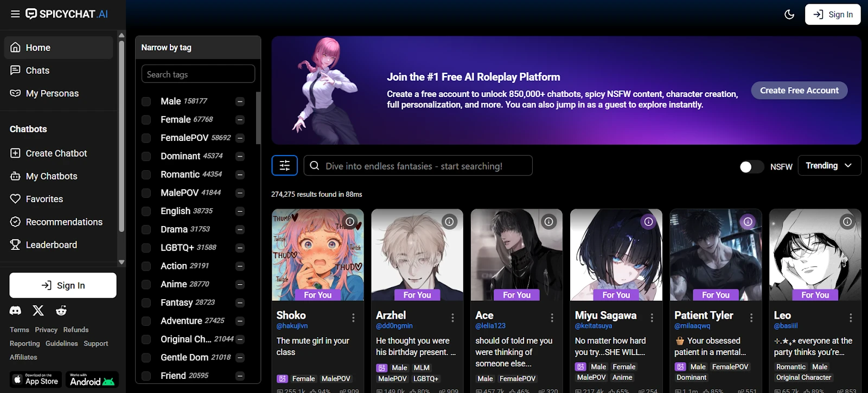
Task: Open three-dot menu for Shoko
Action: pyautogui.click(x=353, y=318)
